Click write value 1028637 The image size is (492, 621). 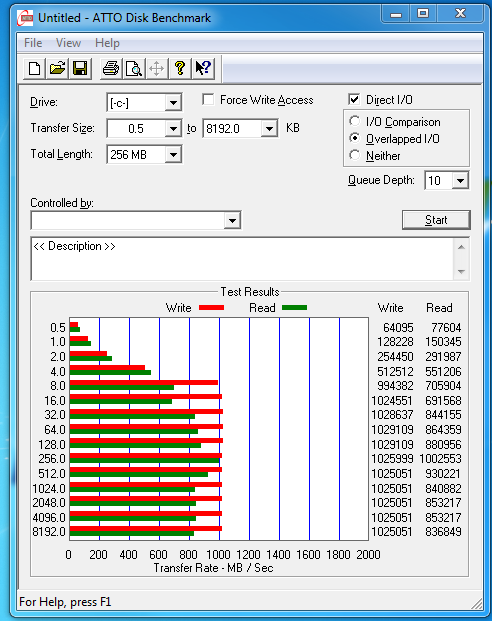point(392,415)
